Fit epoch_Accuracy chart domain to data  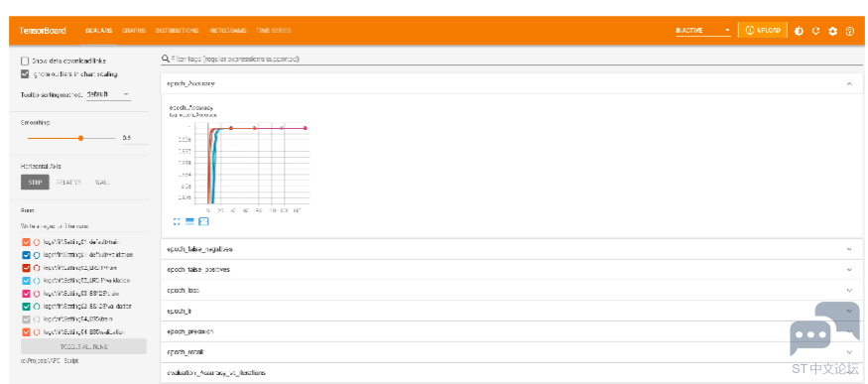(203, 221)
